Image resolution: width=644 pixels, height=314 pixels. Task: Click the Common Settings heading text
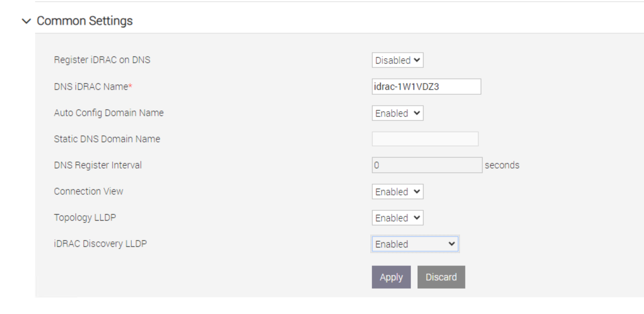click(85, 21)
